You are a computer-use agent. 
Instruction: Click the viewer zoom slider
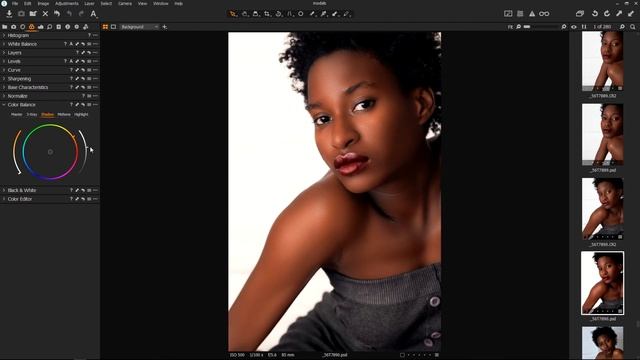tap(541, 27)
